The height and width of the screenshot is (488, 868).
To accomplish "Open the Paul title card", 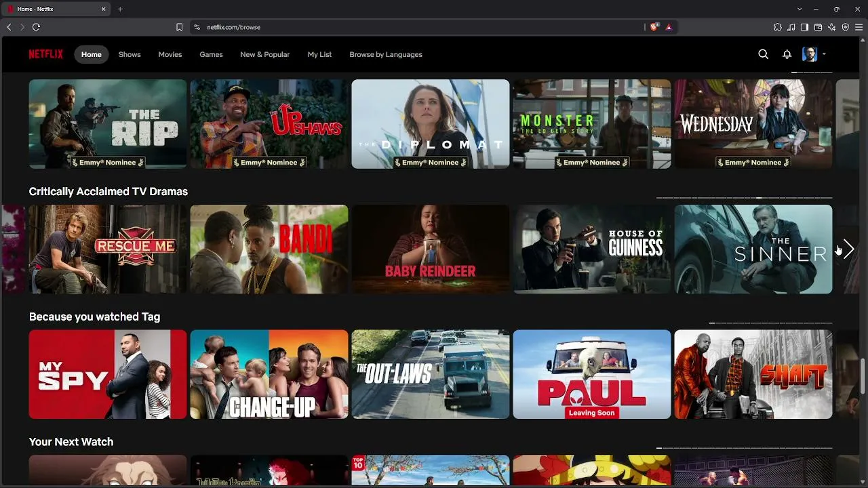I will click(592, 374).
